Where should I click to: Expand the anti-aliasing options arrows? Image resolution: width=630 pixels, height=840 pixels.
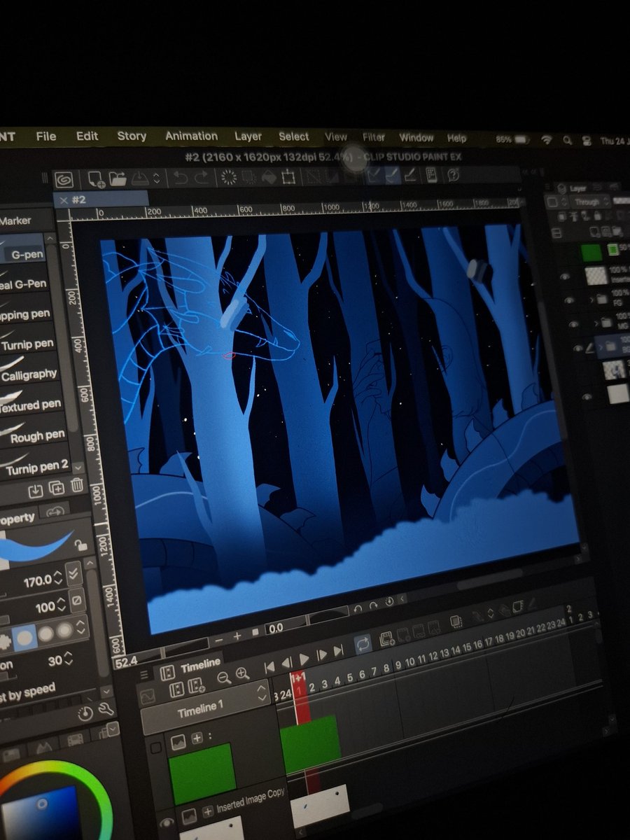coord(82,626)
